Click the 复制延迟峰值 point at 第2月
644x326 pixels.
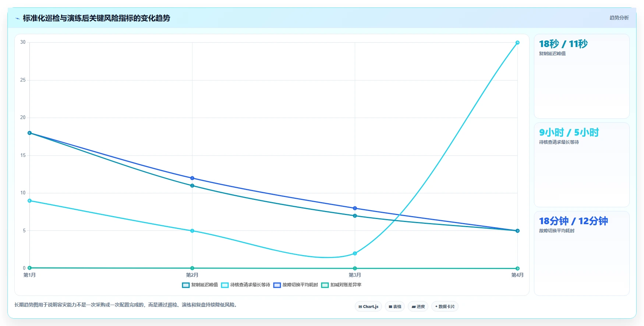pyautogui.click(x=192, y=186)
